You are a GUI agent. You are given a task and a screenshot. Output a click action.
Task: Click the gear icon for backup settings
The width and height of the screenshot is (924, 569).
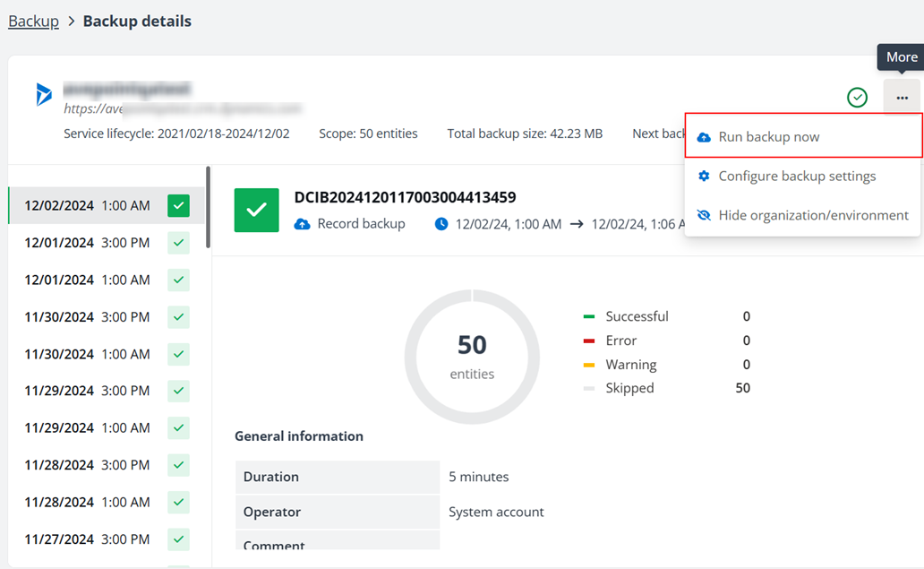704,177
